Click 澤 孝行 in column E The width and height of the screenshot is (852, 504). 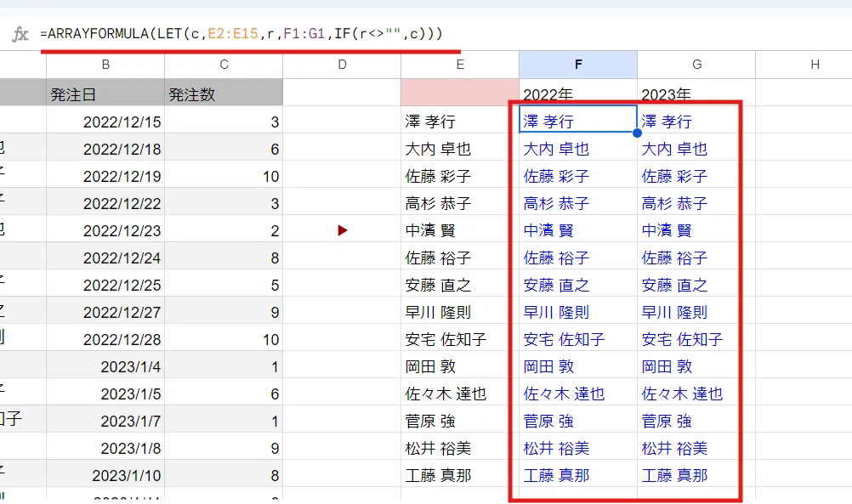click(460, 120)
